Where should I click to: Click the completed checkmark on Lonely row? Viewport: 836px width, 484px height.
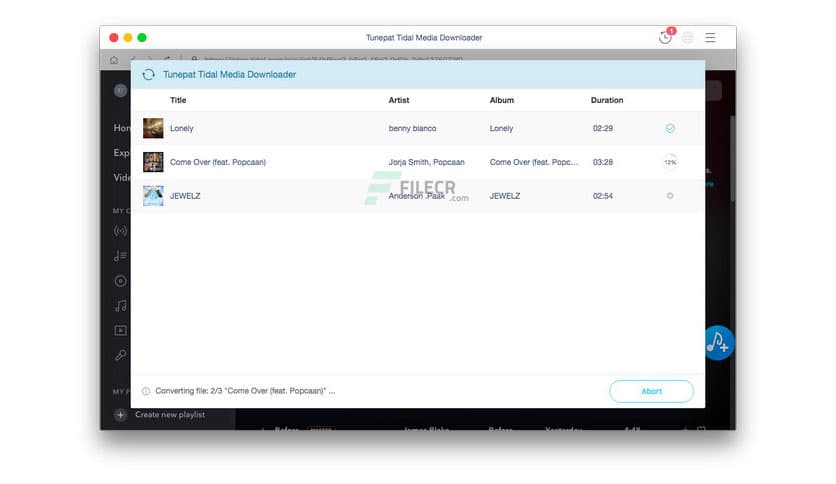pyautogui.click(x=670, y=128)
